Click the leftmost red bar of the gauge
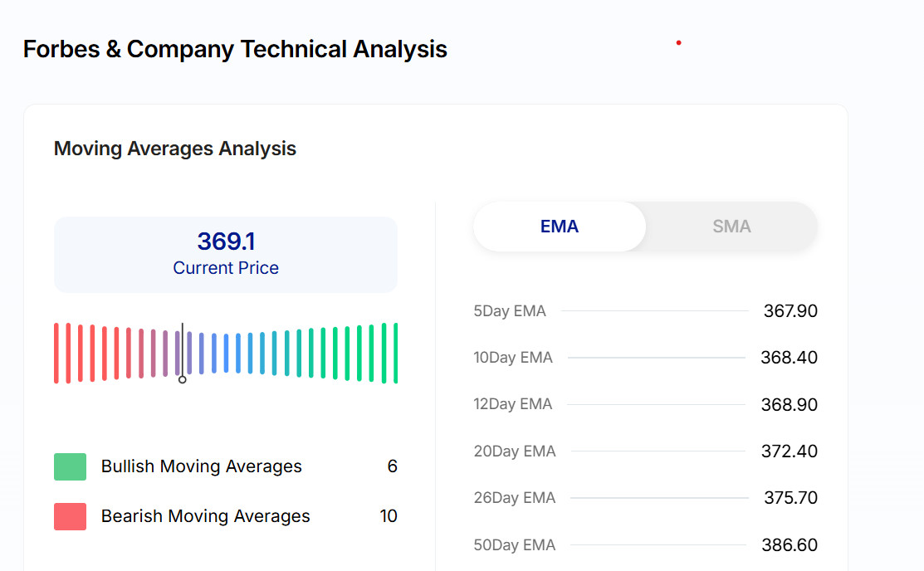This screenshot has height=571, width=924. (x=56, y=353)
